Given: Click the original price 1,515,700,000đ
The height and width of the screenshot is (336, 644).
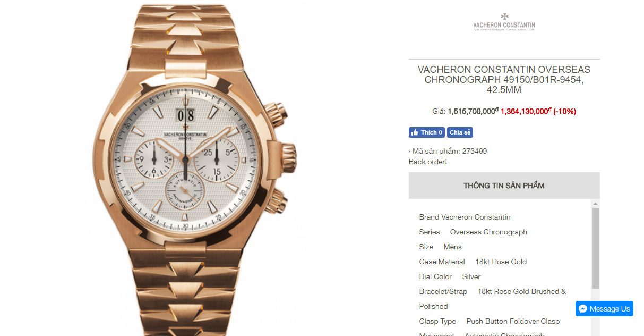Looking at the screenshot, I should coord(473,111).
